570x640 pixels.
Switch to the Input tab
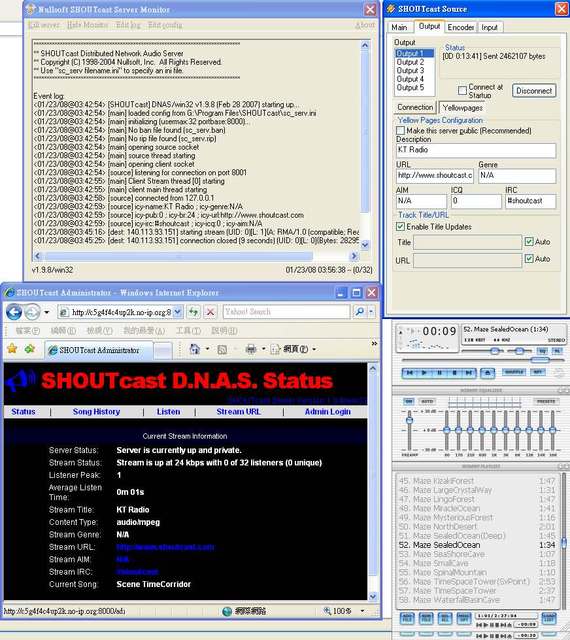pyautogui.click(x=490, y=27)
